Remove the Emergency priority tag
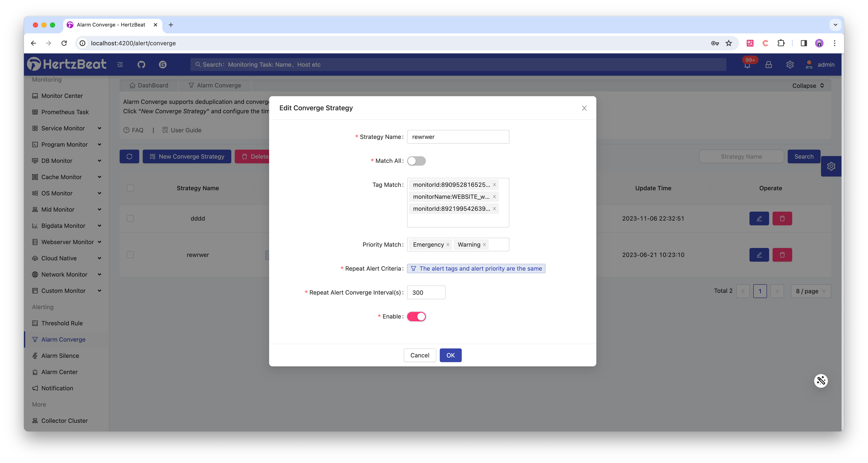This screenshot has width=868, height=463. click(448, 245)
